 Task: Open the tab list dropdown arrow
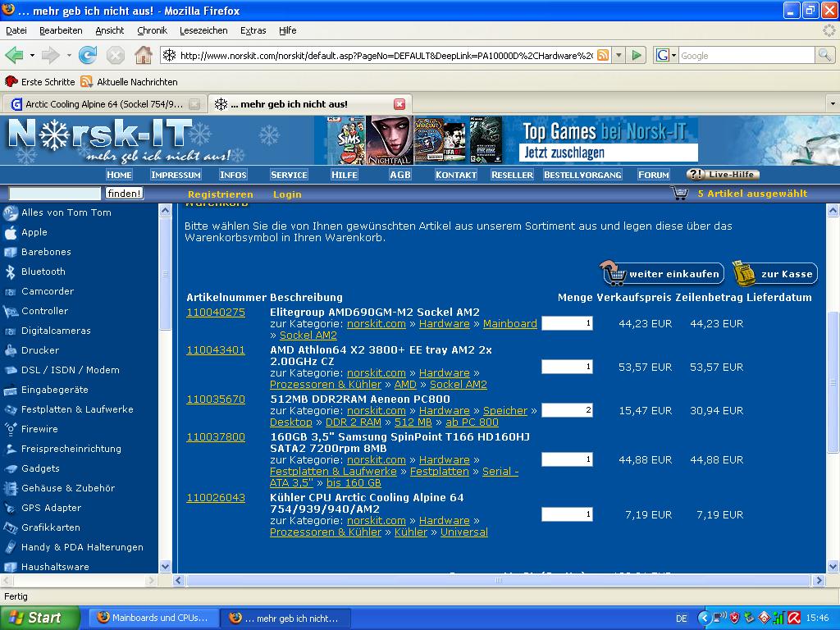pos(833,104)
